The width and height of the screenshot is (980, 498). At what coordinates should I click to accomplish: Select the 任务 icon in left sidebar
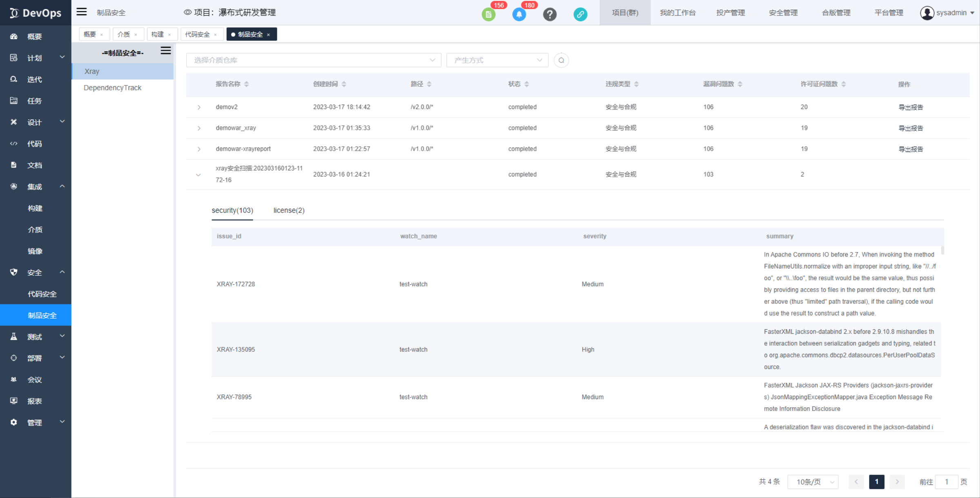(x=13, y=100)
